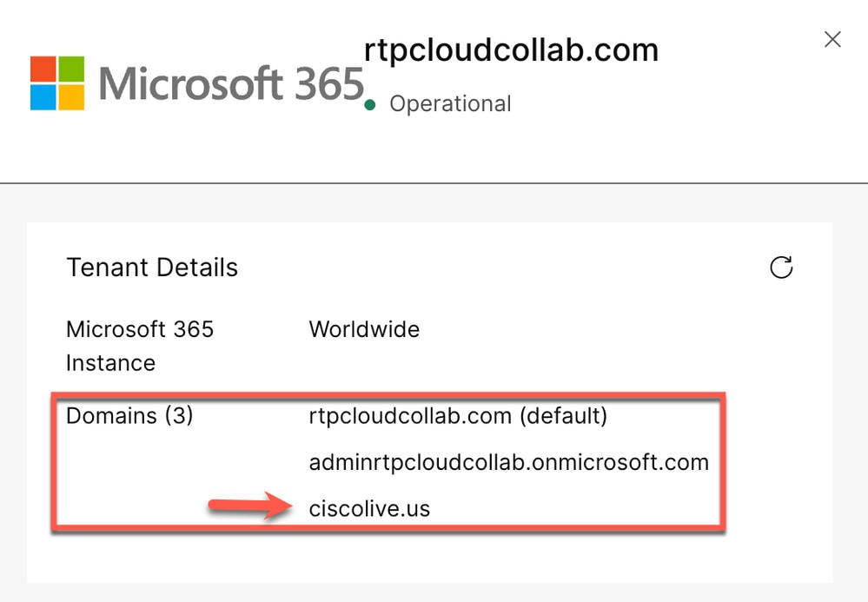Click the Microsoft 365 colored squares logo
The image size is (868, 602).
pos(57,83)
